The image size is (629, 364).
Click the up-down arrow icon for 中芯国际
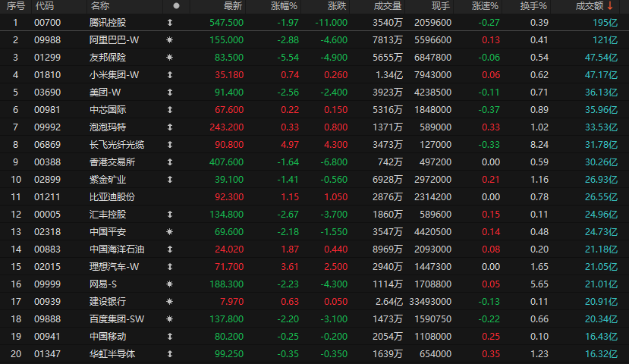170,110
